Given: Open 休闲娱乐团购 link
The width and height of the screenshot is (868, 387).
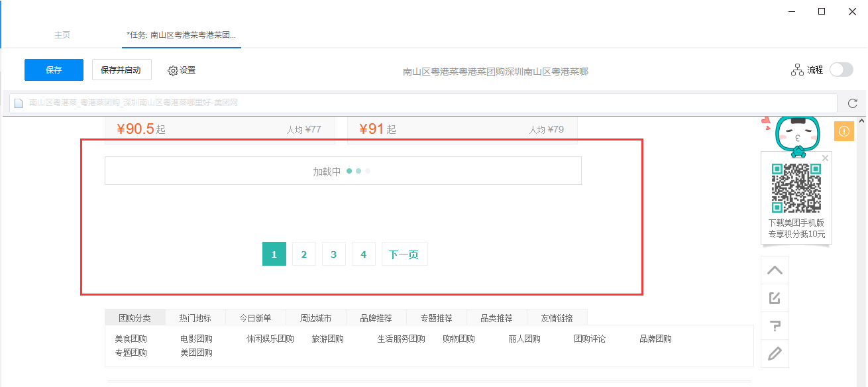Looking at the screenshot, I should pos(270,339).
